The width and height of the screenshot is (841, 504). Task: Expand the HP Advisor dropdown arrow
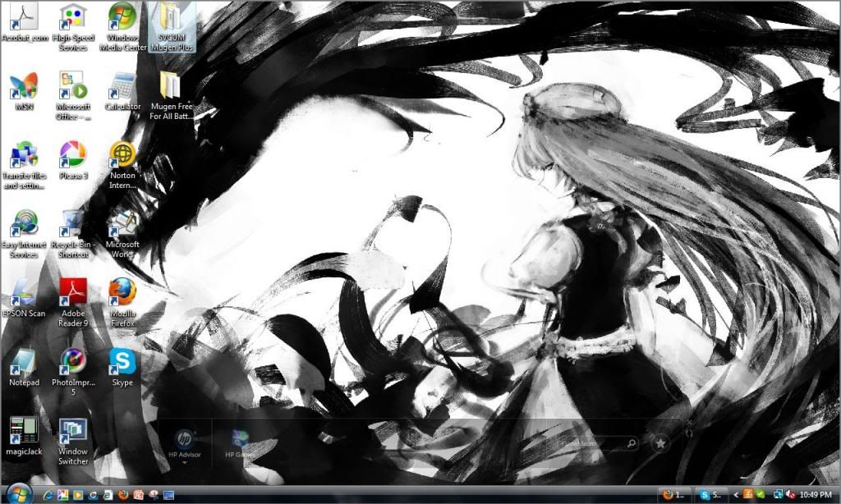[x=185, y=463]
